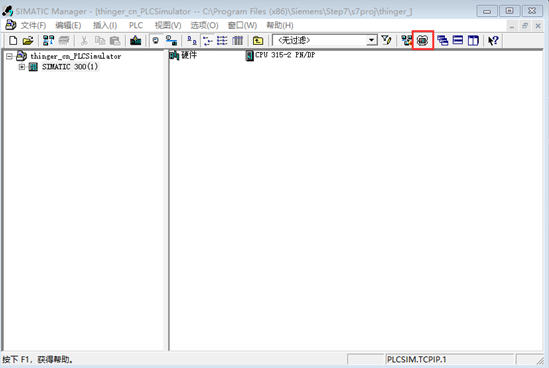Download to PLC via toolbar icon
This screenshot has width=549, height=368.
(x=135, y=41)
